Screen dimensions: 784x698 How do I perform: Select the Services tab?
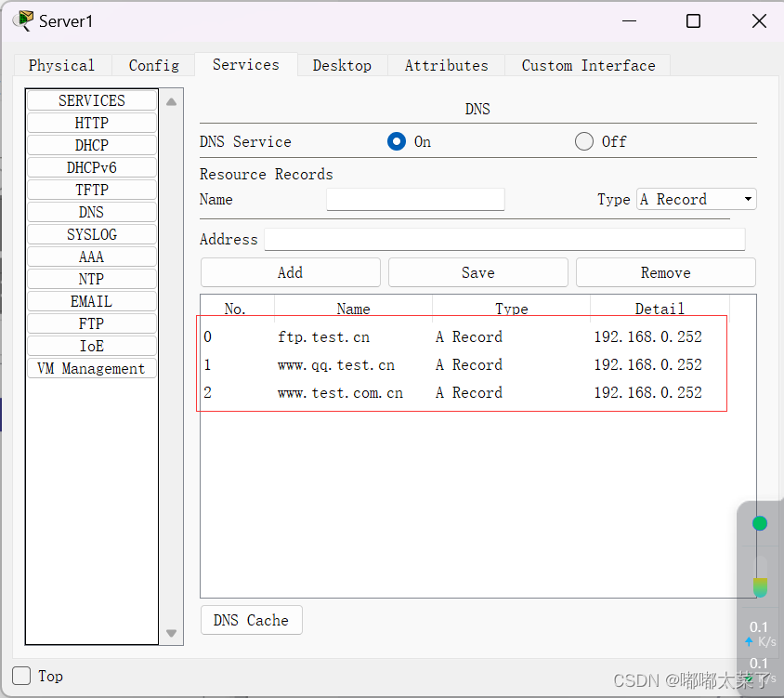[246, 64]
